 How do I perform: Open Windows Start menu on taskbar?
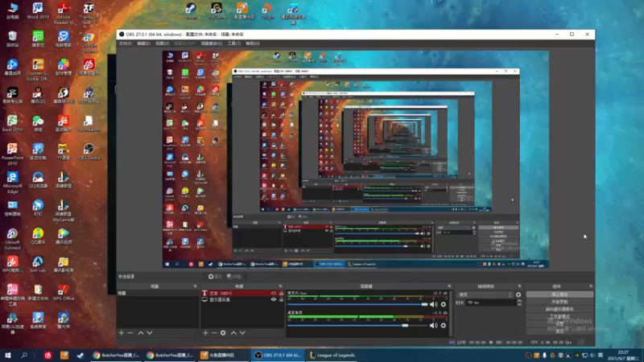[x=7, y=355]
